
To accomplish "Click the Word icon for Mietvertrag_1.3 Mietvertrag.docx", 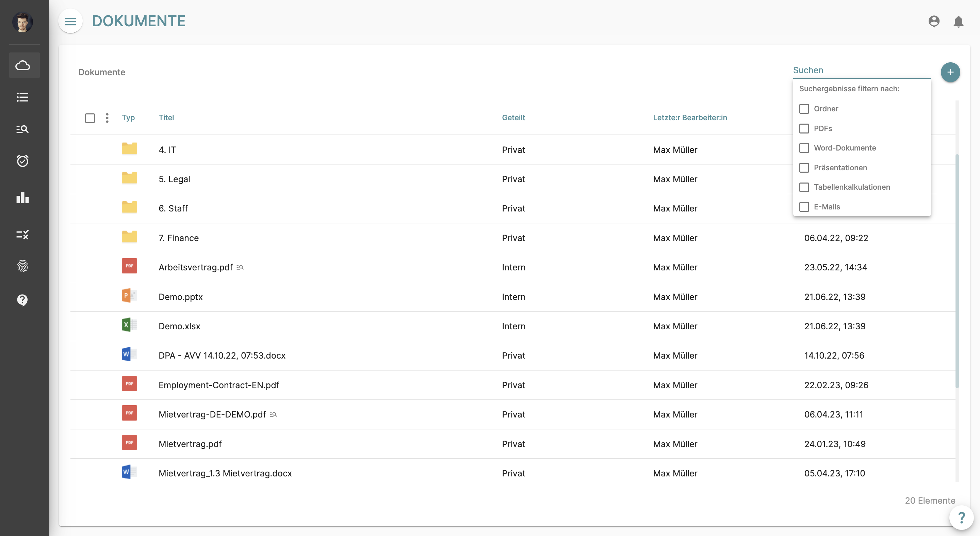I will click(129, 472).
